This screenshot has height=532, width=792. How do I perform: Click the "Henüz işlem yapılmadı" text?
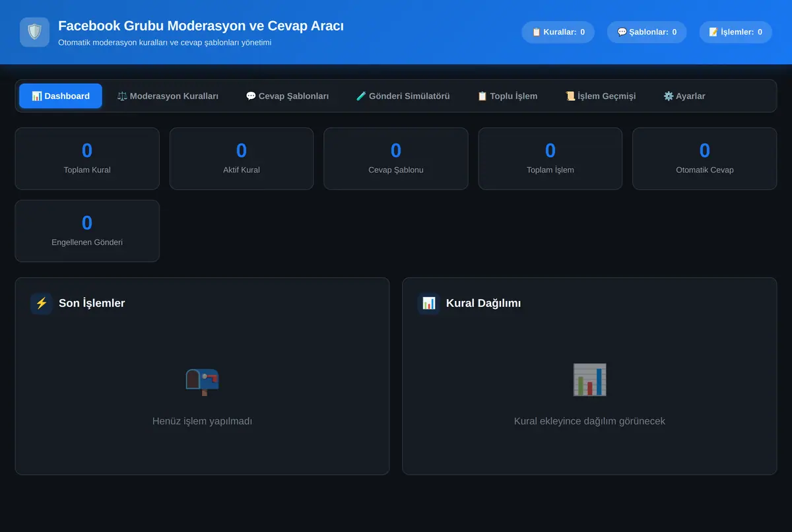pyautogui.click(x=202, y=421)
